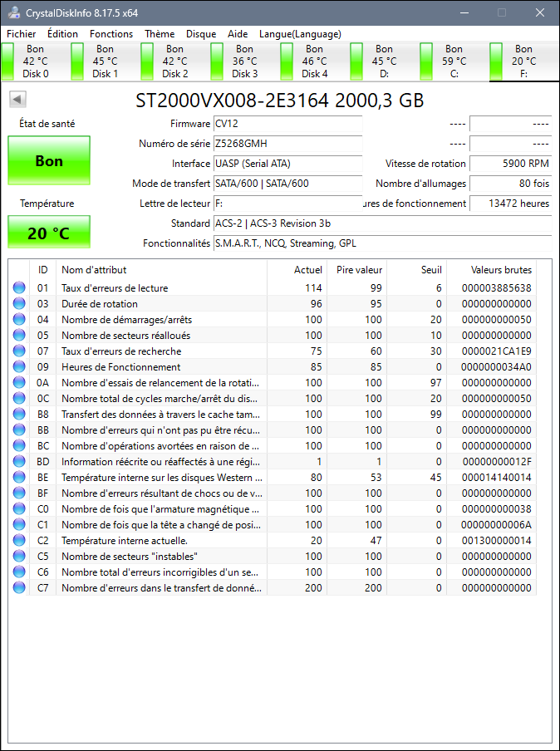Click status orb for attribute C7 transfer errors
This screenshot has width=560, height=751.
19,588
